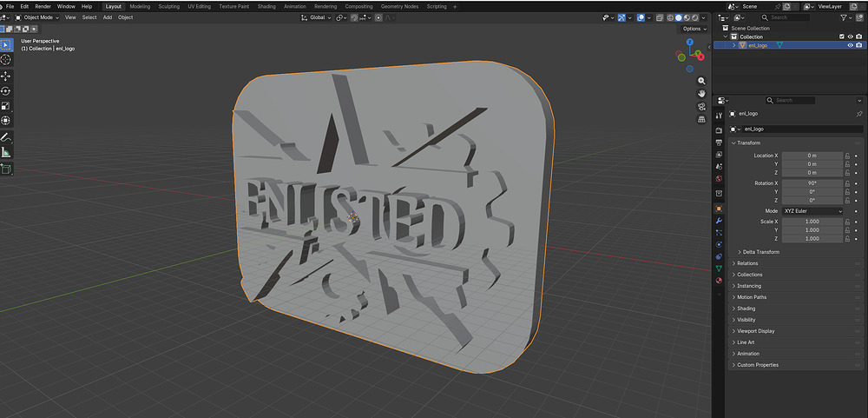Open the Material properties tab
The width and height of the screenshot is (868, 418).
pyautogui.click(x=719, y=281)
